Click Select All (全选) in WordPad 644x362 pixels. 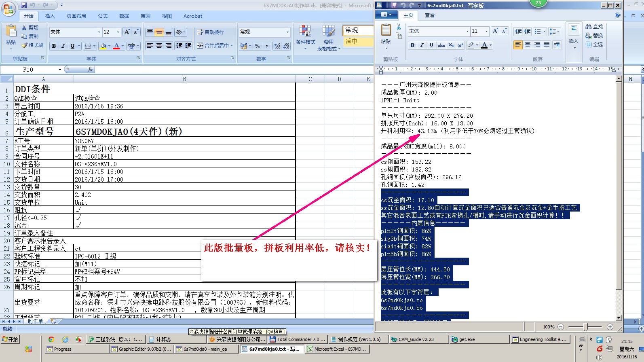(x=594, y=44)
